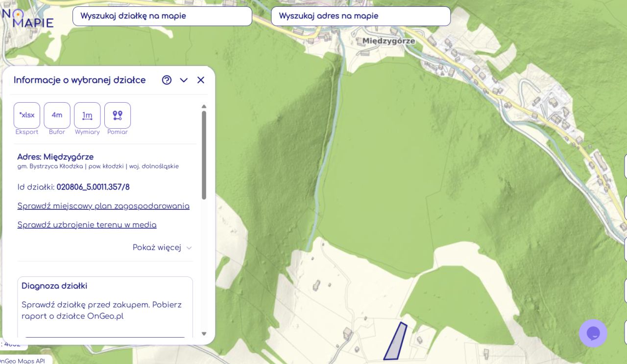Click the panel scrollbar up arrow
The image size is (627, 364).
click(x=204, y=106)
